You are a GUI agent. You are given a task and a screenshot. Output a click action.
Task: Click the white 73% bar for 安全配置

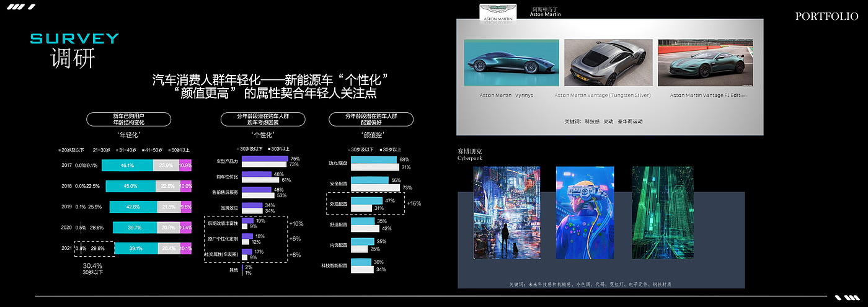point(376,187)
